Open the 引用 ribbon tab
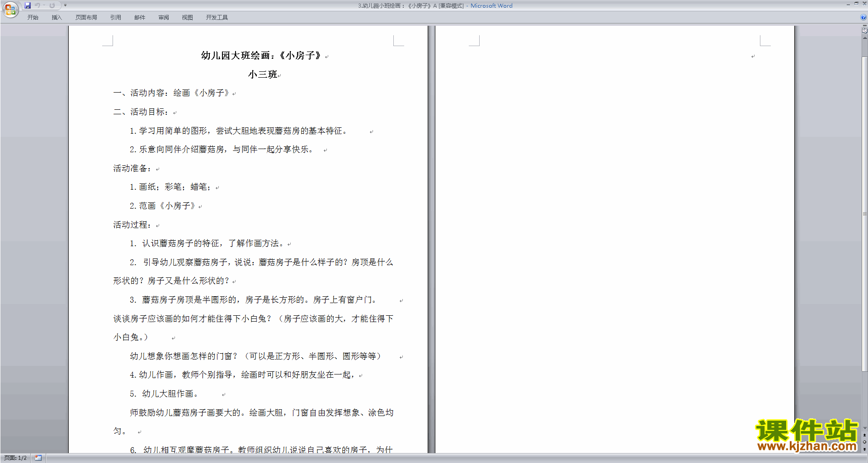Viewport: 868px width, 463px height. click(x=116, y=18)
